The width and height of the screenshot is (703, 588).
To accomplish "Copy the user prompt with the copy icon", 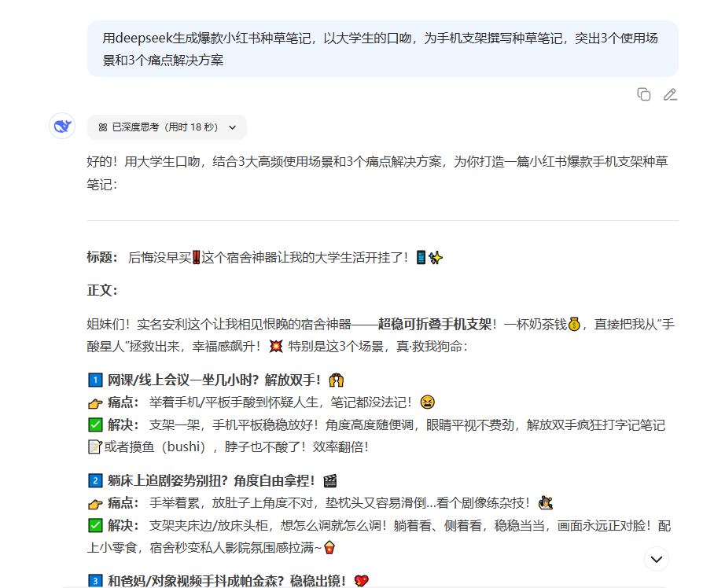I will click(643, 94).
